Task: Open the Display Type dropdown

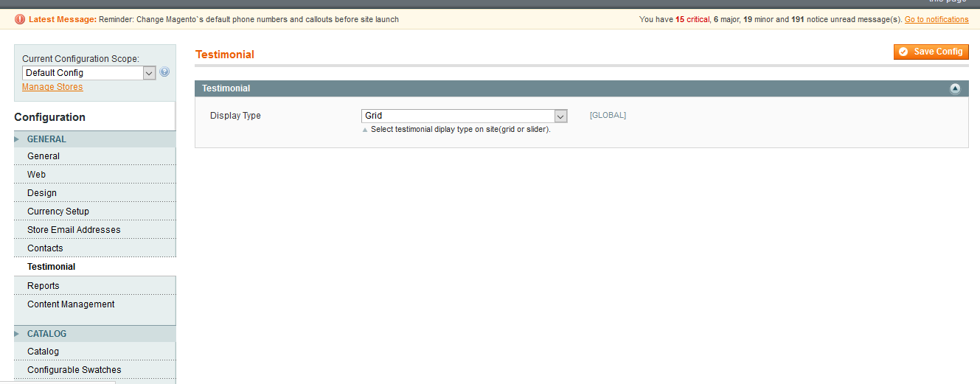Action: pyautogui.click(x=464, y=116)
